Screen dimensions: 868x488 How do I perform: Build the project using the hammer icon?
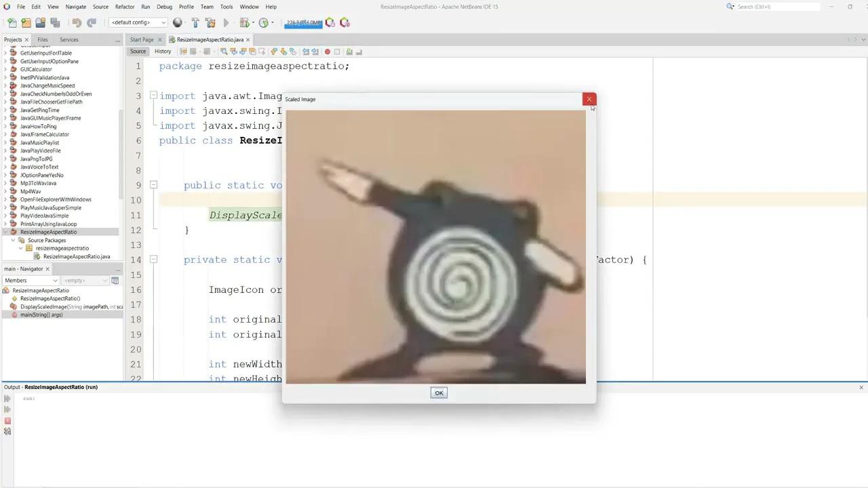(x=195, y=22)
